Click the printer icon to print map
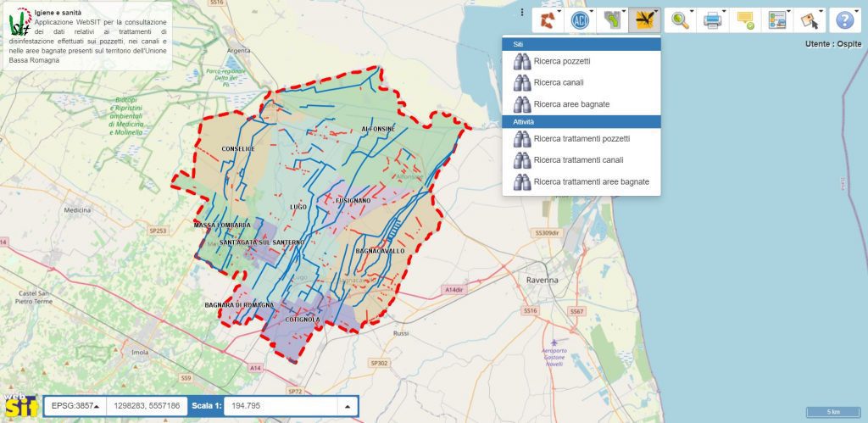The image size is (868, 423). pos(713,19)
